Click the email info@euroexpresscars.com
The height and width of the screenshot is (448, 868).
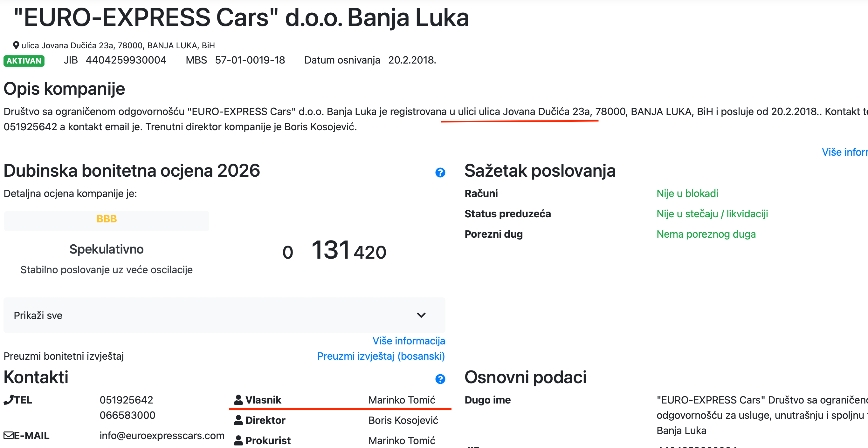coord(162,435)
